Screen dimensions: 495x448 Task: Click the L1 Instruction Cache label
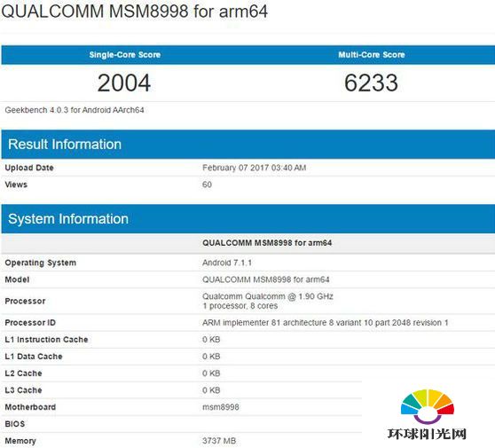[46, 340]
